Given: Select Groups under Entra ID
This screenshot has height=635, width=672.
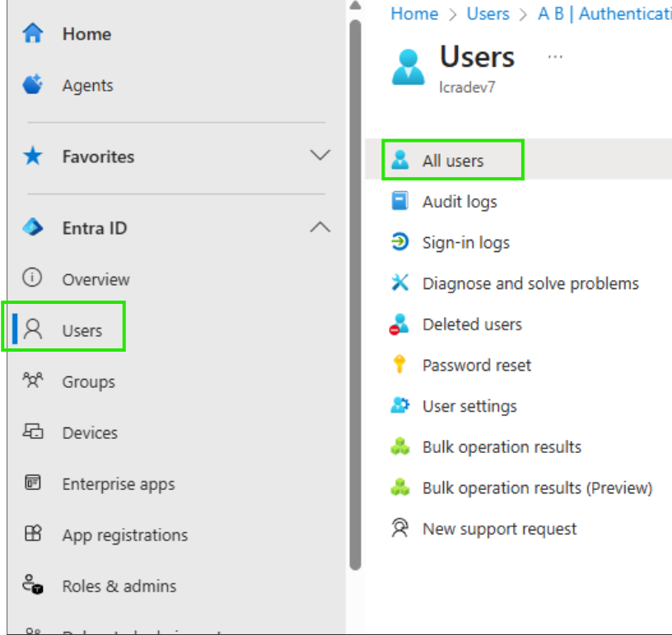Looking at the screenshot, I should pos(89,382).
